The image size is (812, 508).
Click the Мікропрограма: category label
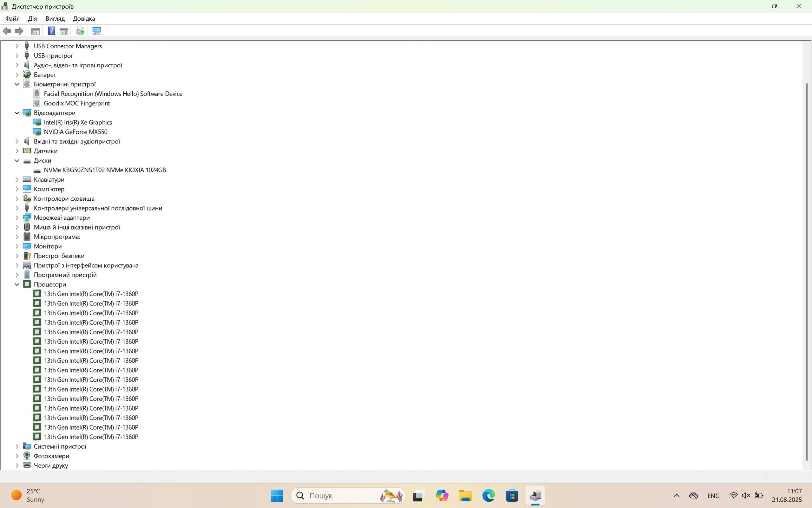coord(57,237)
